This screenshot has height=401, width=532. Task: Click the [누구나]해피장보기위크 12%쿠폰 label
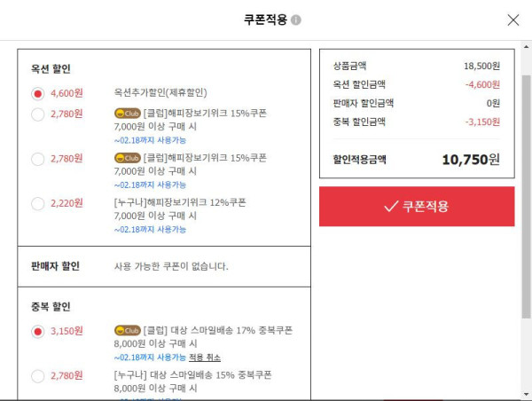click(180, 202)
